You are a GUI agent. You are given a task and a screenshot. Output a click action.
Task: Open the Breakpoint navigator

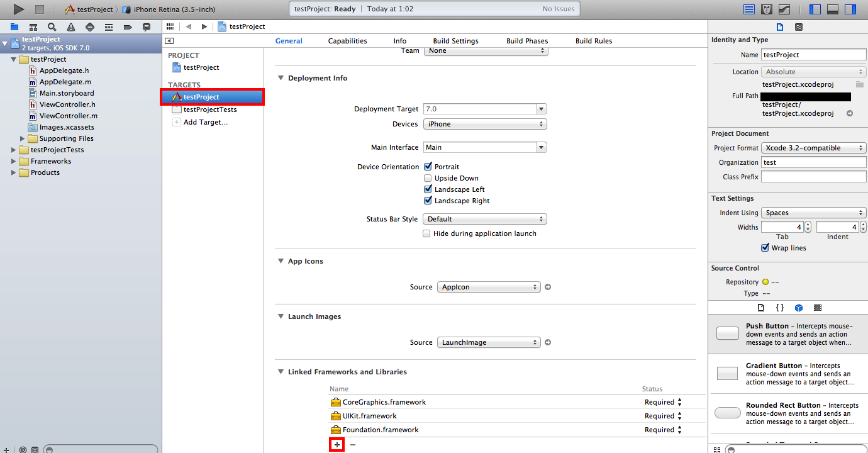[x=128, y=27]
